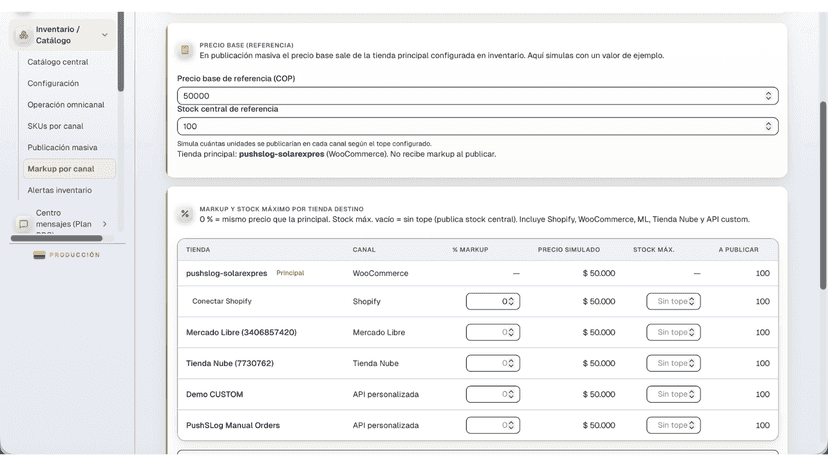Click the A PUBLICAR column header

(x=738, y=249)
